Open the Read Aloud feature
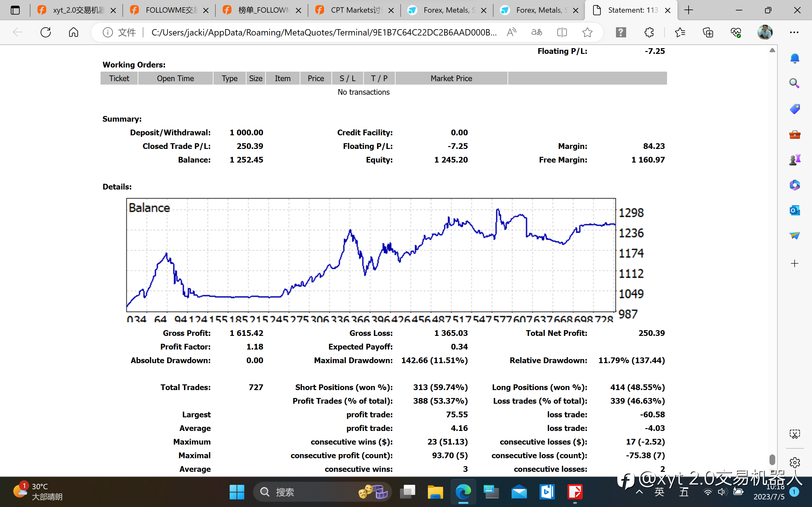This screenshot has height=507, width=812. (511, 32)
